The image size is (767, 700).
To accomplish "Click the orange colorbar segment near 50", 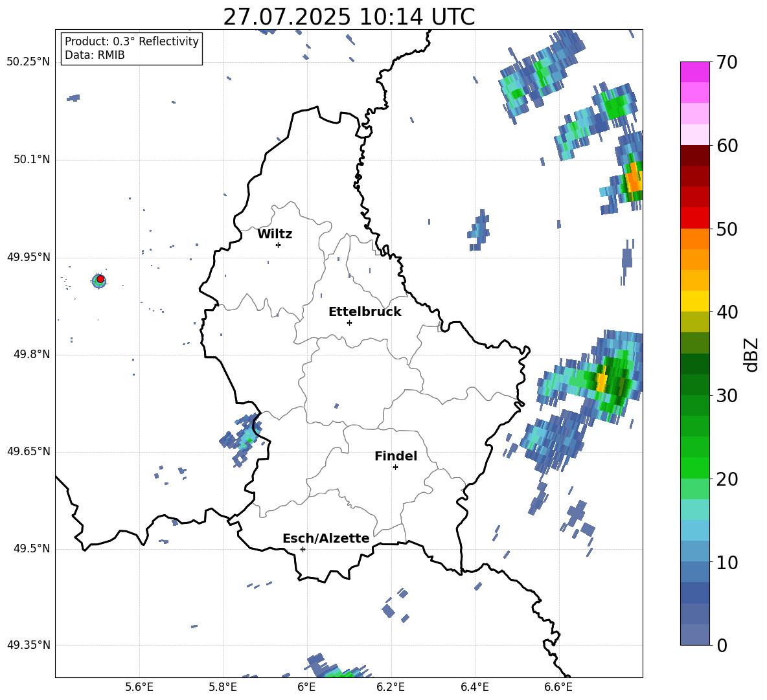I will tap(694, 239).
